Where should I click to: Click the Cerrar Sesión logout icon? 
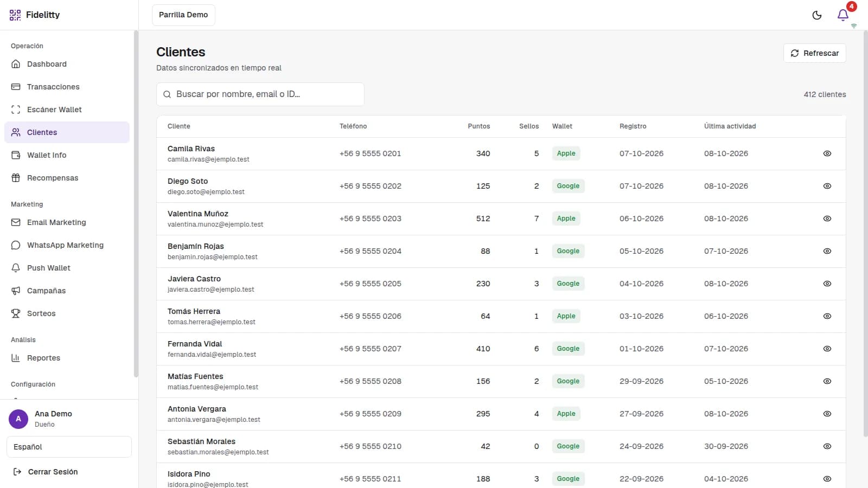(x=17, y=472)
